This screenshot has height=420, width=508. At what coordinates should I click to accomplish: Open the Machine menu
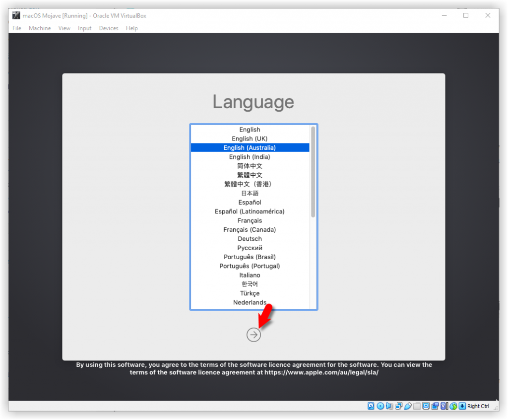pos(40,28)
